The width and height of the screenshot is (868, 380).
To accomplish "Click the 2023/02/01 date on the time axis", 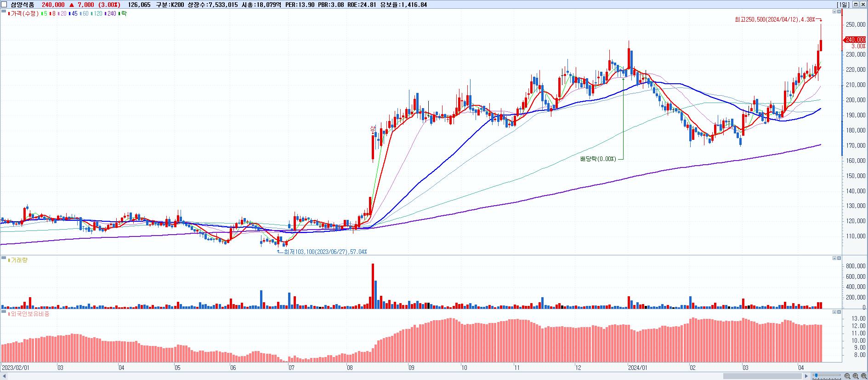I will coord(16,368).
